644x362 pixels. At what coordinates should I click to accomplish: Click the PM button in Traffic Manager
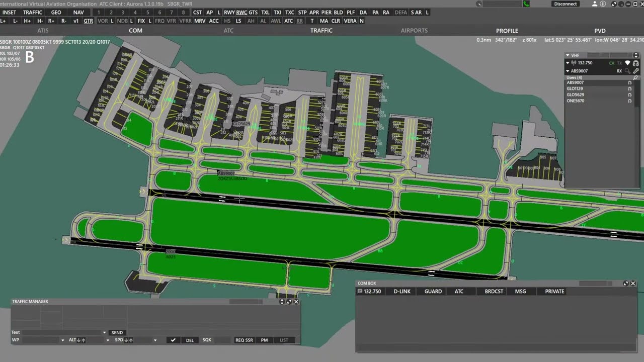pyautogui.click(x=264, y=340)
